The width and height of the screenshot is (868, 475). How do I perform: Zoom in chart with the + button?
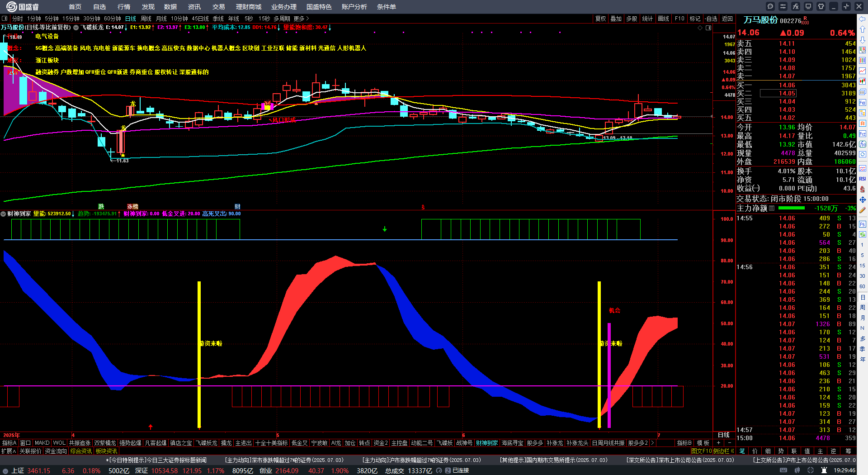pos(718,443)
